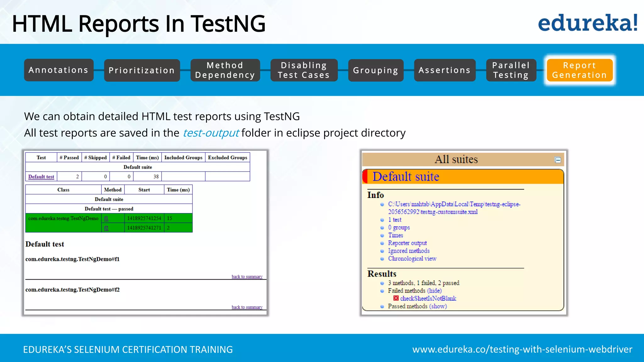
Task: Switch to the Grouping tab
Action: point(376,70)
